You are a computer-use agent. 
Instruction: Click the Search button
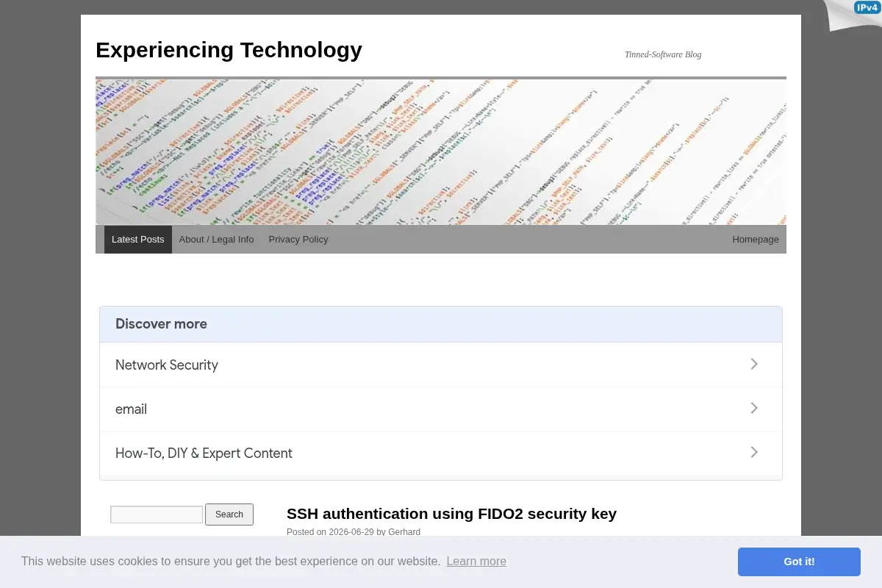(229, 514)
